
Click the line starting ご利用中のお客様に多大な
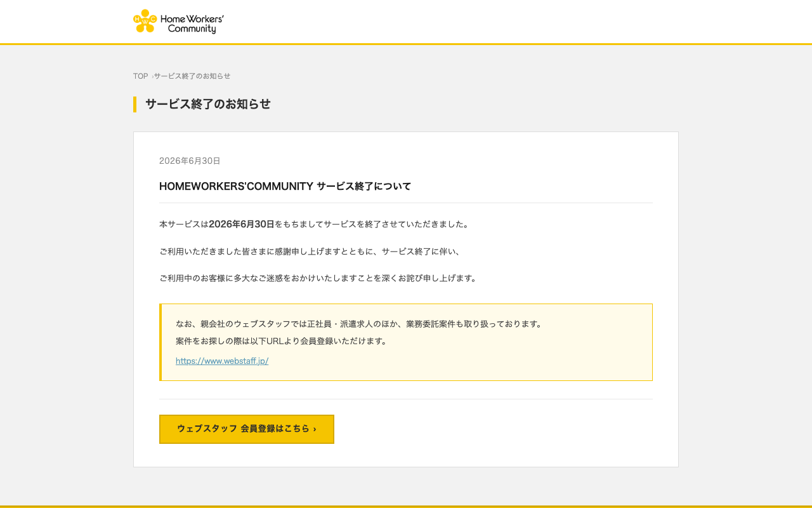click(x=319, y=278)
